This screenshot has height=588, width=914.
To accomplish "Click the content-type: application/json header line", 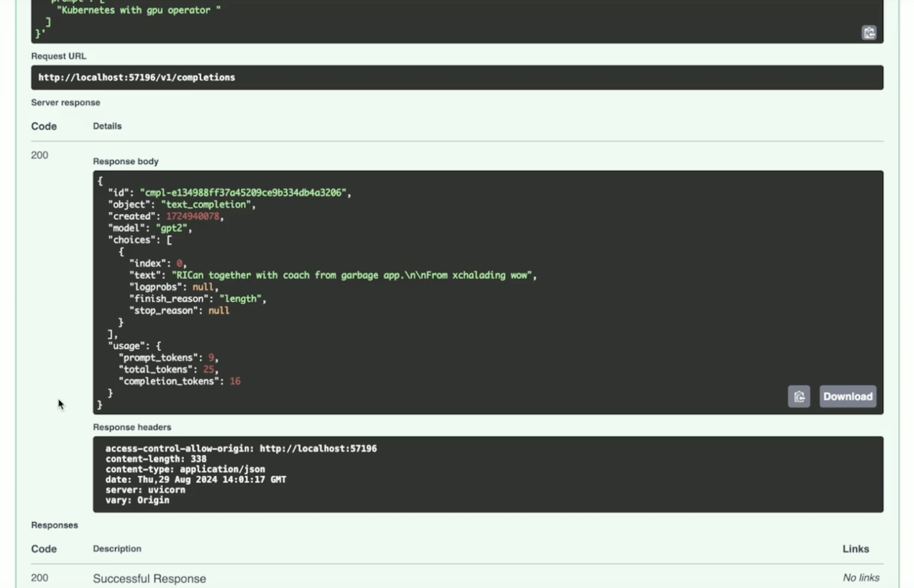I will [185, 469].
